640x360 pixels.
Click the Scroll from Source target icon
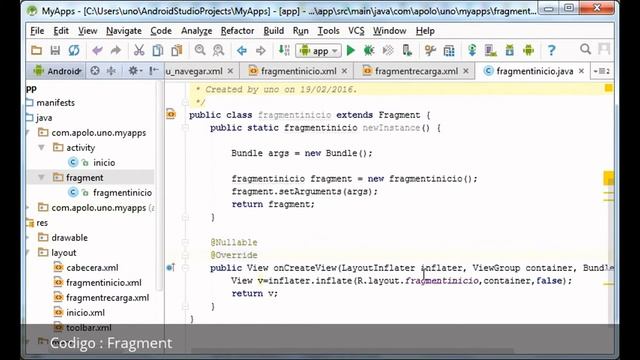[x=95, y=71]
